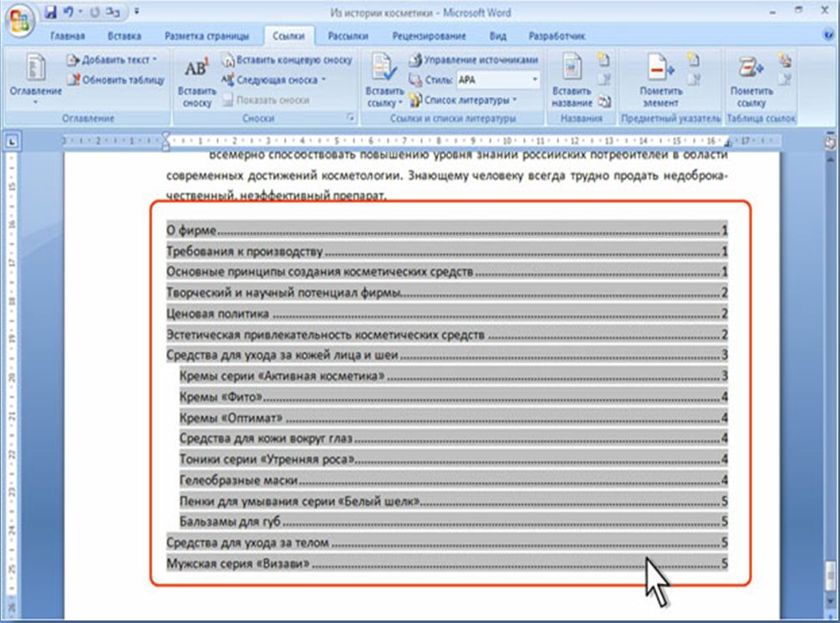Image resolution: width=840 pixels, height=623 pixels.
Task: Click the insert index icon in Предметный указатель
Action: [695, 59]
